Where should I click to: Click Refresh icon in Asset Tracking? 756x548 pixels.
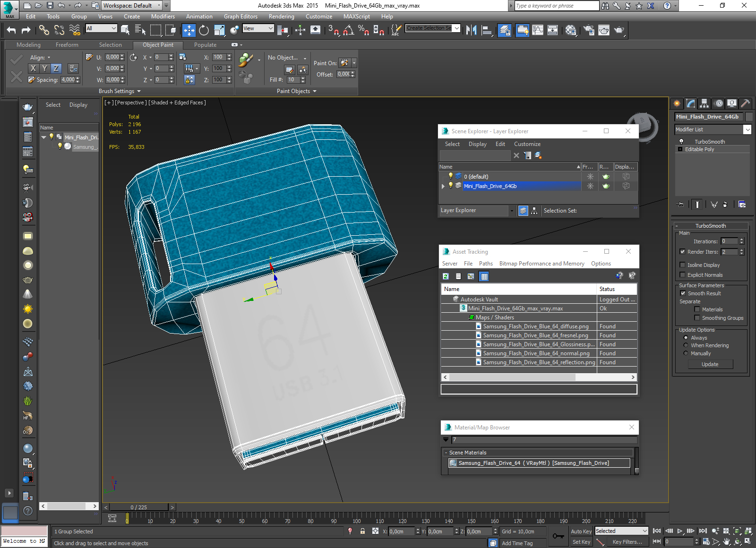[446, 276]
